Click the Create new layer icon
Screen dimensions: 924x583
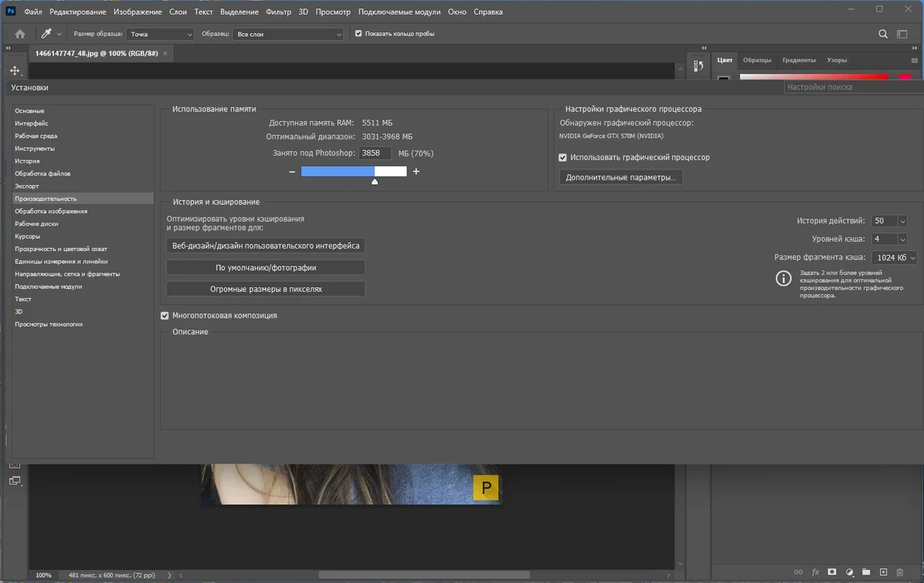click(x=883, y=572)
